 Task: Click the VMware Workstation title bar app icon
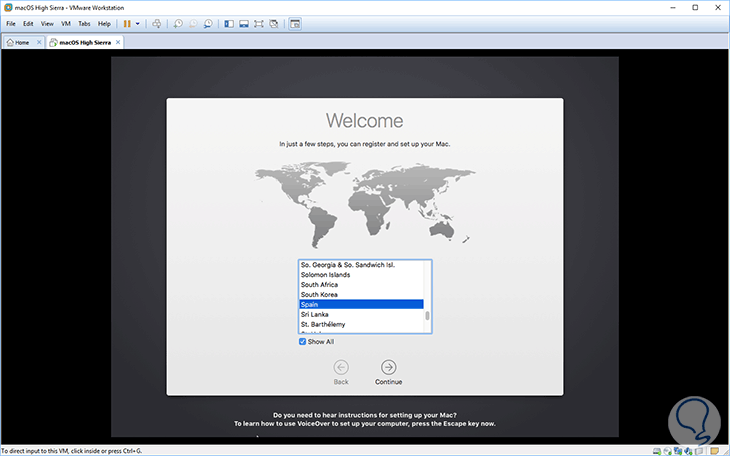pos(8,7)
